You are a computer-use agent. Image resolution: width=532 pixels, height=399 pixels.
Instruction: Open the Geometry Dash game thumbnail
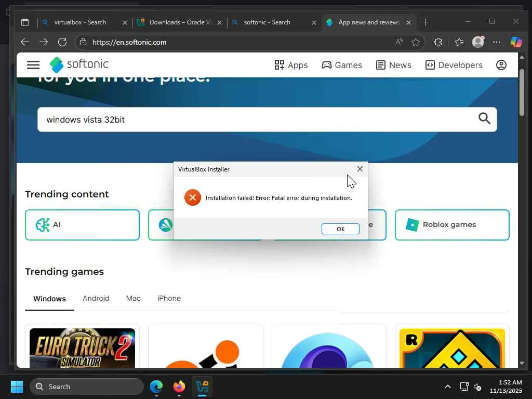452,348
